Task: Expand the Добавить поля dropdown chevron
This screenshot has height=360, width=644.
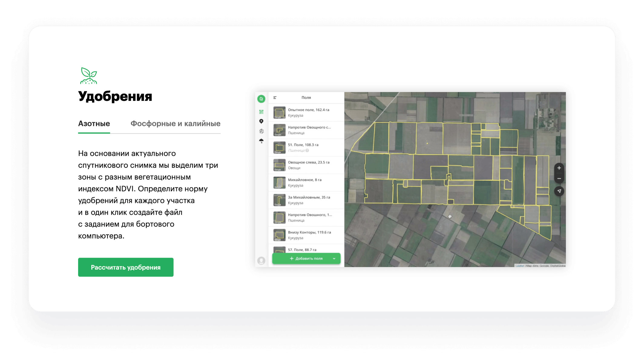Action: [334, 258]
